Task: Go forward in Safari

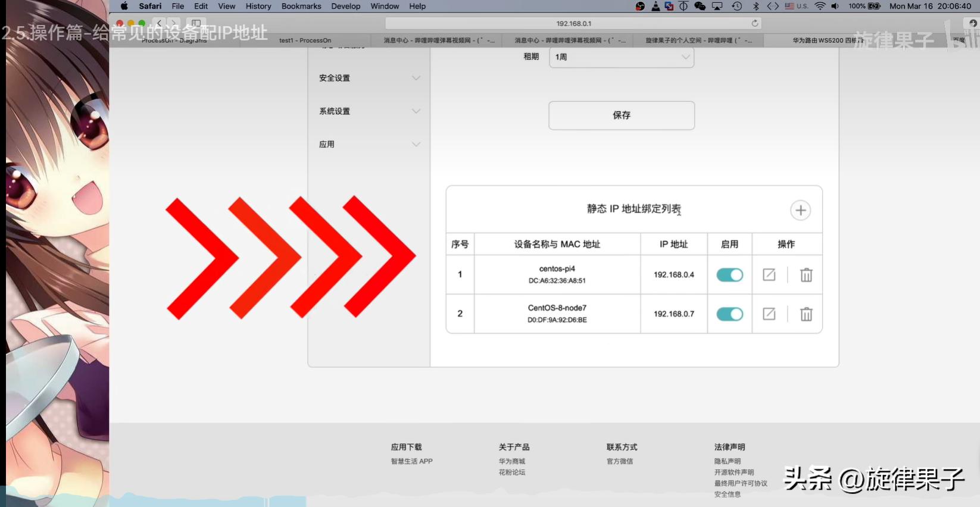Action: tap(173, 23)
